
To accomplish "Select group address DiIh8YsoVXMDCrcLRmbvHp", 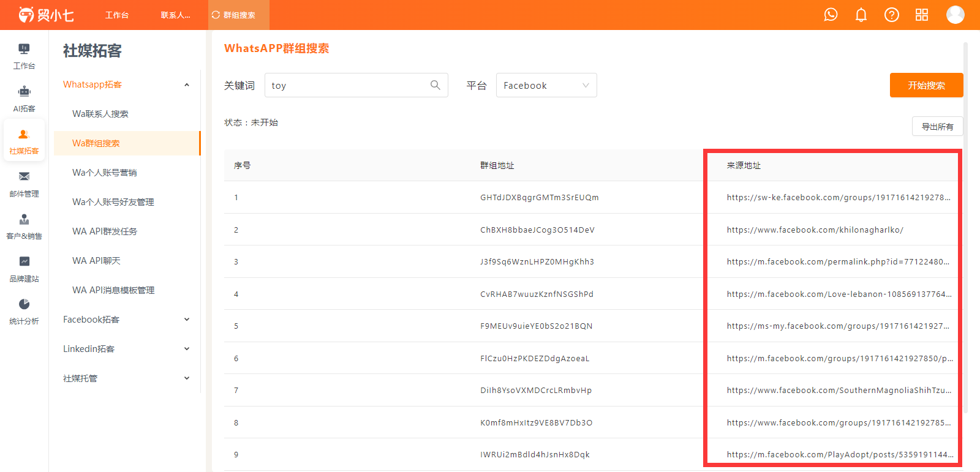I will 536,390.
